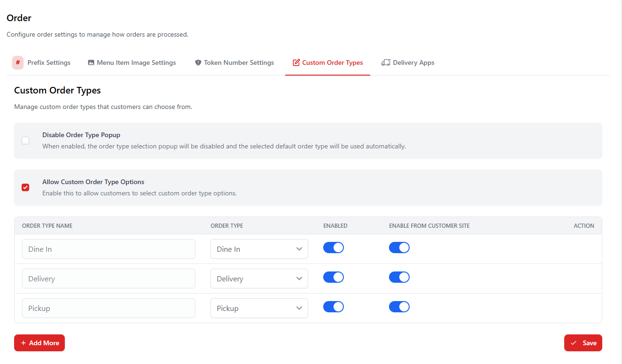Viewport: 622px width, 364px height.
Task: Toggle customer site switch for Dine In
Action: point(399,248)
